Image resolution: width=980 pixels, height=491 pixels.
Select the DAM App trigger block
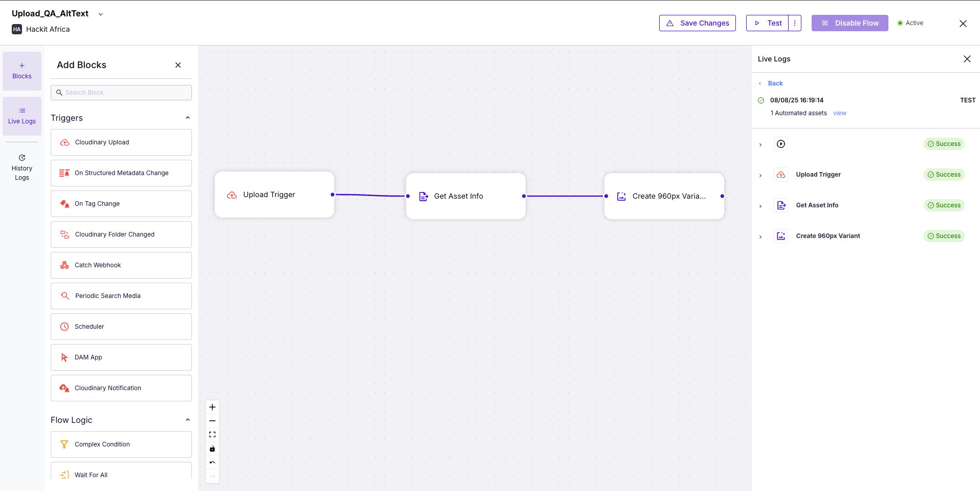[121, 357]
